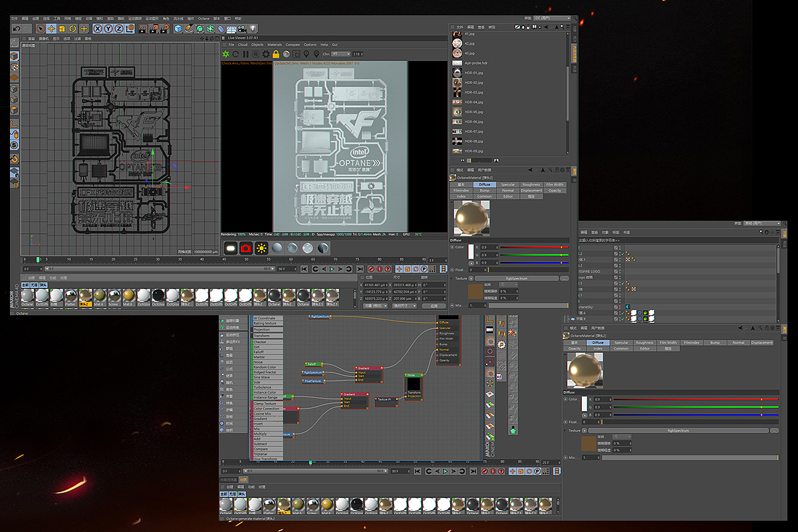Toggle Float parameter animation circle
798x532 pixels.
[452, 270]
